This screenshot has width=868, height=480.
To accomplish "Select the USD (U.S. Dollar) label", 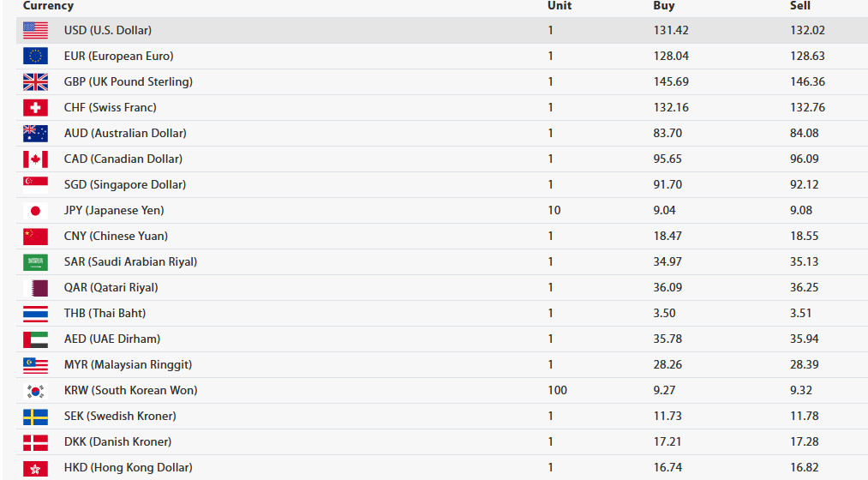I will (x=108, y=31).
